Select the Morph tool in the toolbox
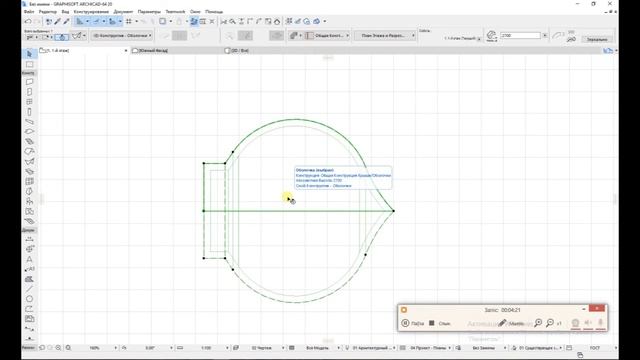Viewport: 640px width, 360px height. [x=29, y=191]
